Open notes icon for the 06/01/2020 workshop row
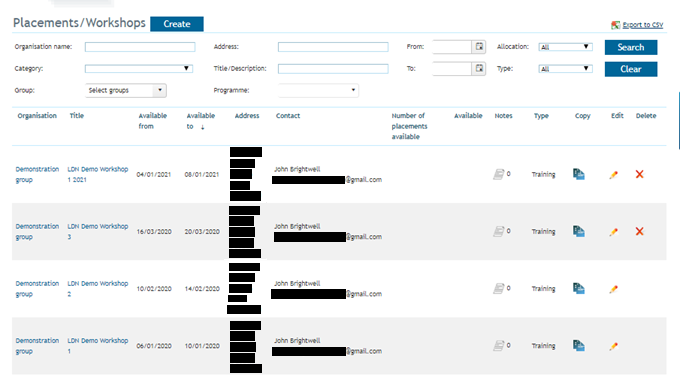680x376 pixels. click(x=499, y=346)
